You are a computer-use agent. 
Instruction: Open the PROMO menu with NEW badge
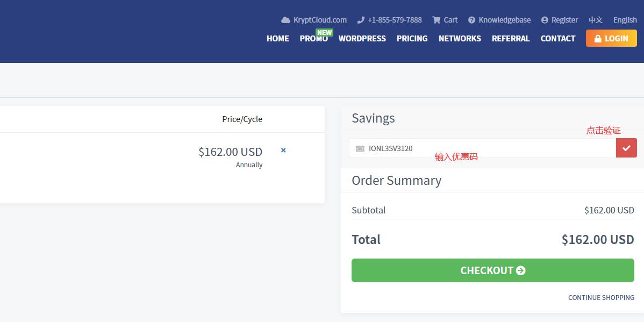coord(314,39)
